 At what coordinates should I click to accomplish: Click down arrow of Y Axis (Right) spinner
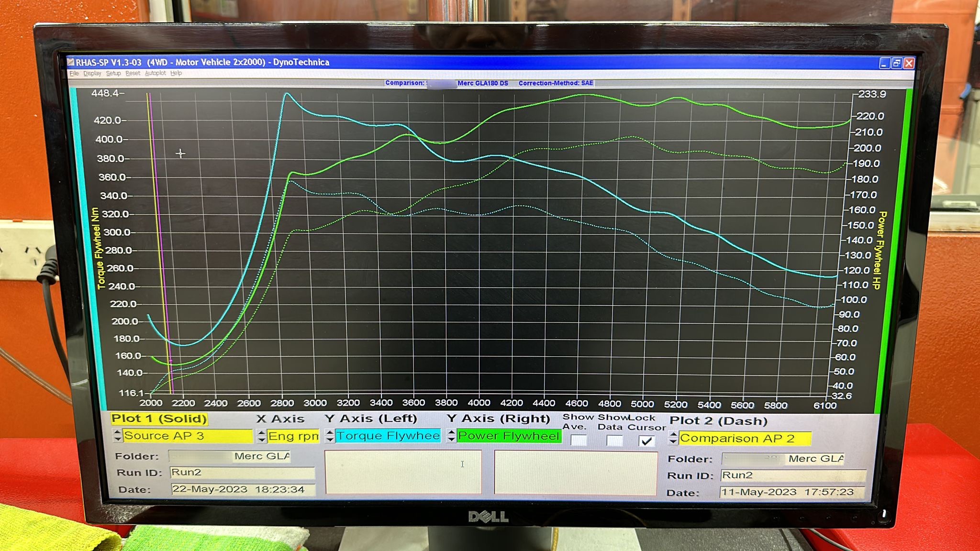(451, 439)
